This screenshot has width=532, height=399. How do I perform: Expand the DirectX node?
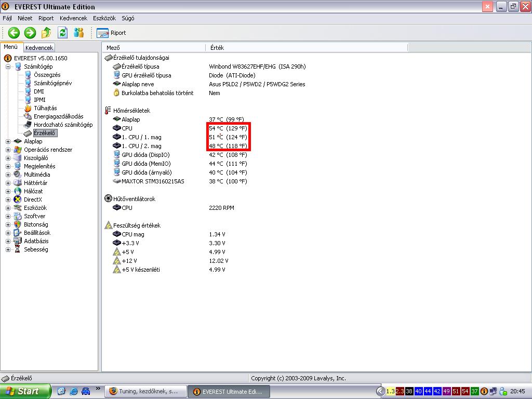[8, 199]
